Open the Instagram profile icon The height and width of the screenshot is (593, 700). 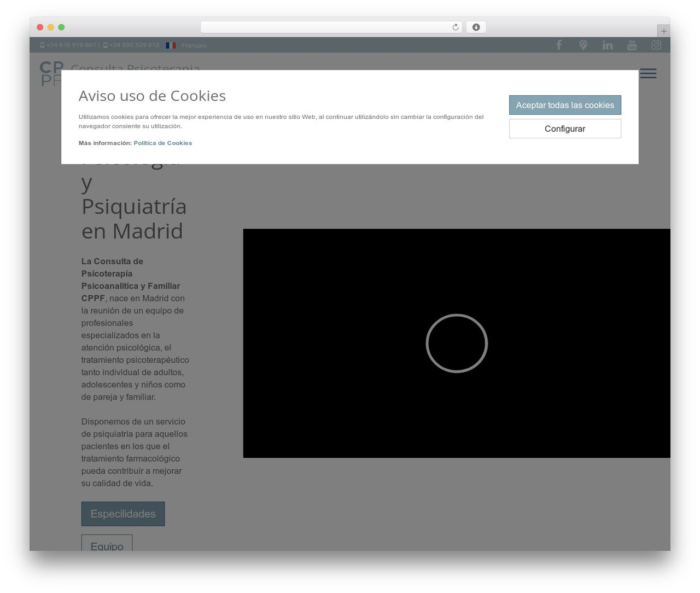click(656, 45)
